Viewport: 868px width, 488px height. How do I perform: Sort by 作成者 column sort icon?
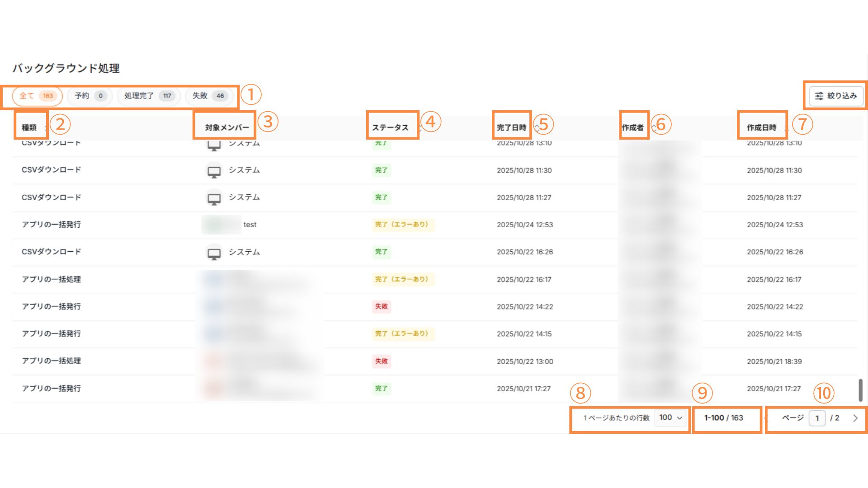coord(654,128)
